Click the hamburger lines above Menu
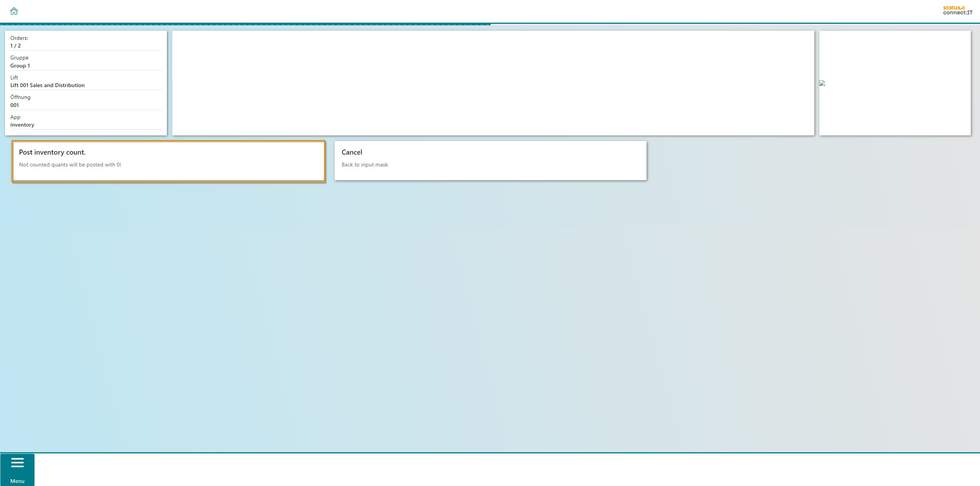Screen dimensions: 980x486 coord(17,463)
